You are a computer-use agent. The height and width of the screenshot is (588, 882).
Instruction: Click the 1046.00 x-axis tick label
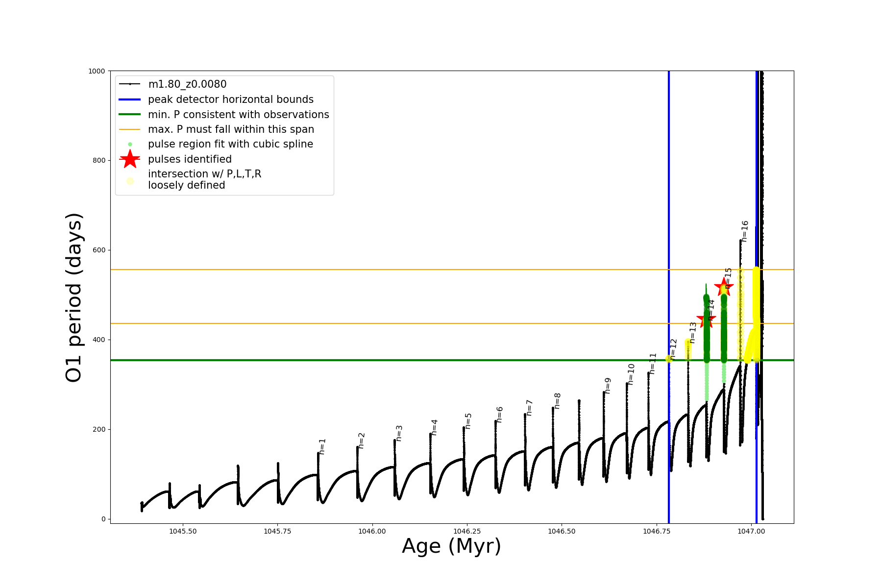pyautogui.click(x=372, y=531)
